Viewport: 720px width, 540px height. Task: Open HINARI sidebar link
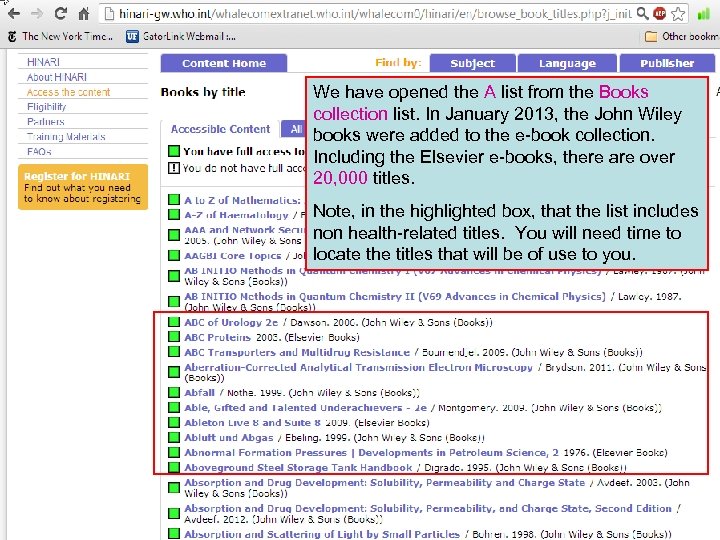pos(43,62)
